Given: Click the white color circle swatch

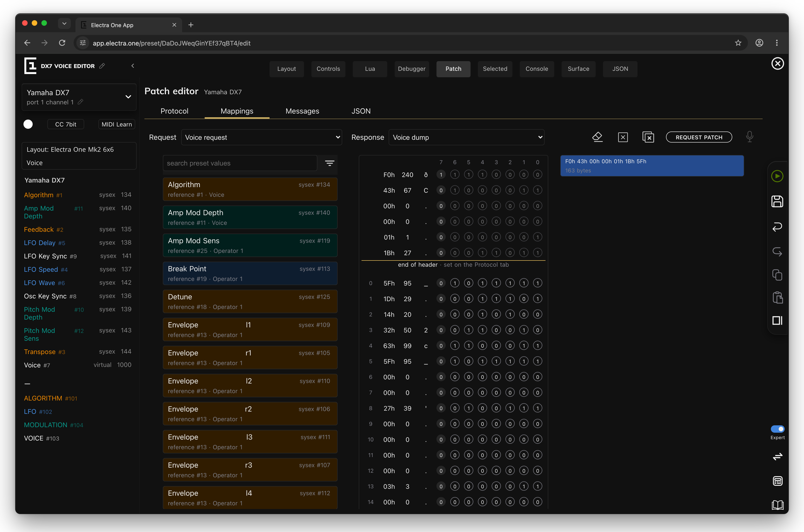Looking at the screenshot, I should [28, 124].
